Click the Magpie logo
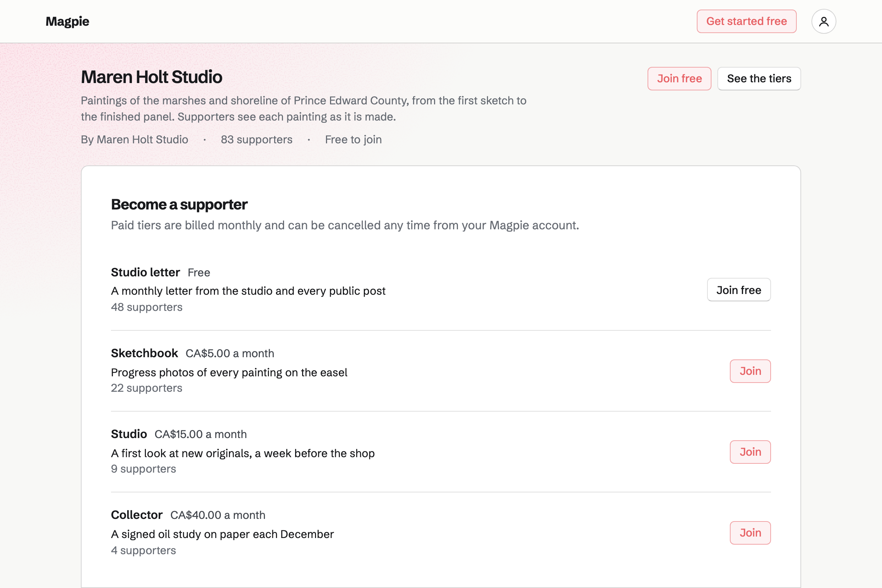This screenshot has height=588, width=882. (x=68, y=21)
